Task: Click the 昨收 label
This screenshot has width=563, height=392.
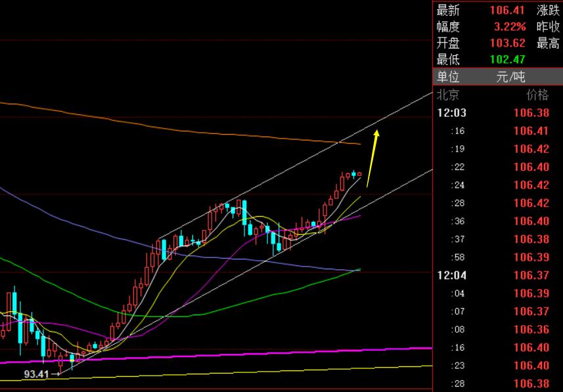Action: pyautogui.click(x=548, y=26)
